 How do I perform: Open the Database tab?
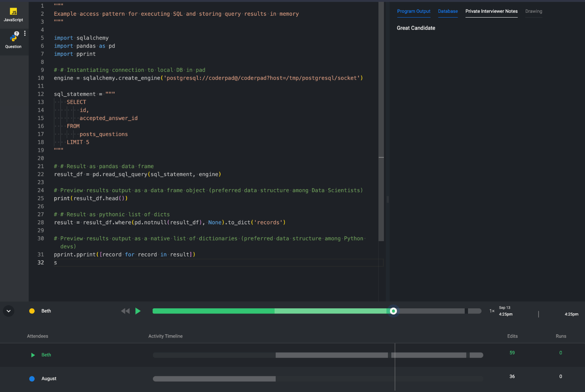[448, 11]
